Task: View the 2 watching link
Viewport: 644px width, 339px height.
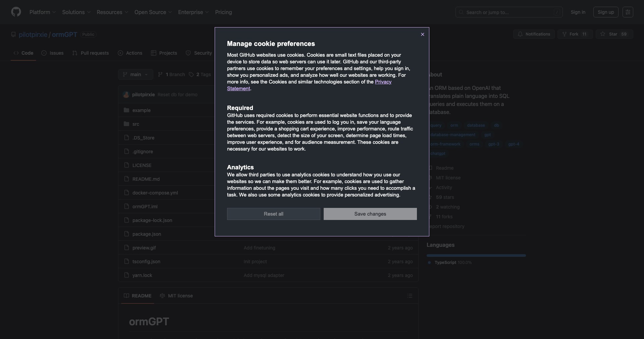Action: [x=447, y=207]
